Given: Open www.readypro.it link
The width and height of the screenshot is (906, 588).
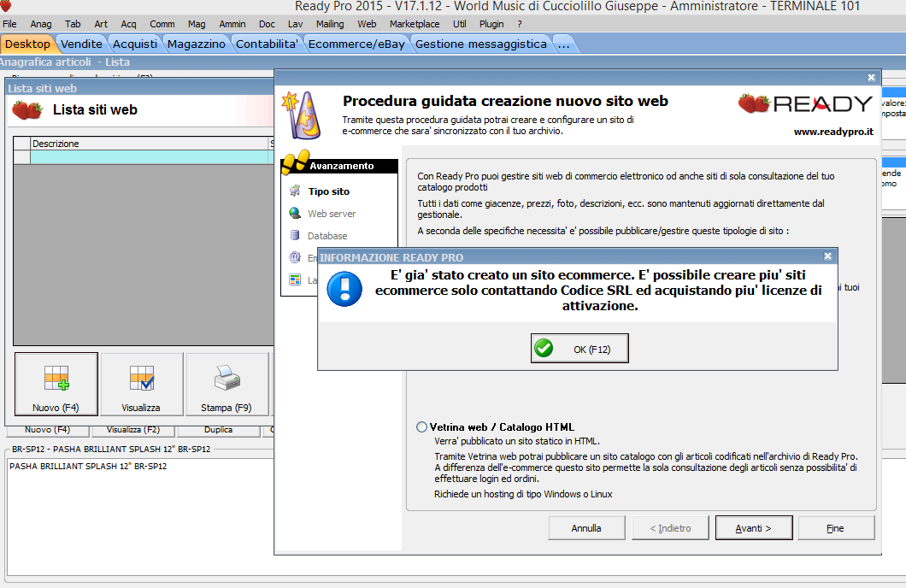Looking at the screenshot, I should coord(833,132).
